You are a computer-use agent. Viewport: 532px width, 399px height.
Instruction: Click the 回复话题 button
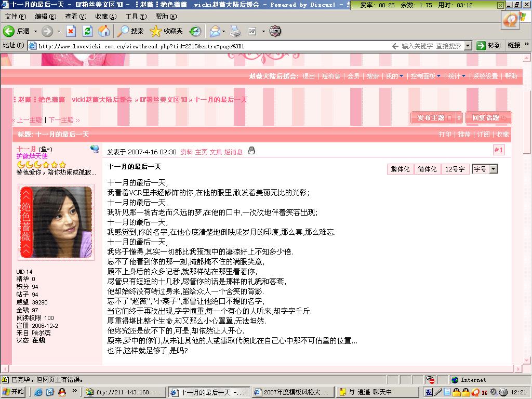(488, 118)
